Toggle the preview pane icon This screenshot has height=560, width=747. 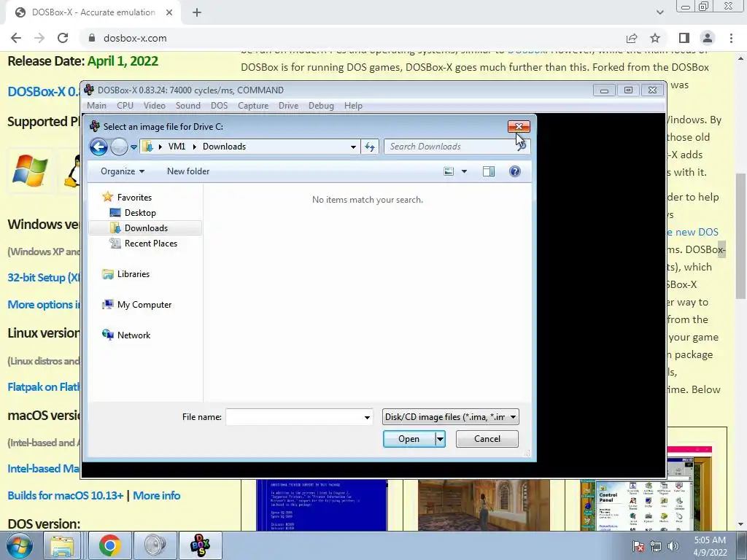point(489,171)
